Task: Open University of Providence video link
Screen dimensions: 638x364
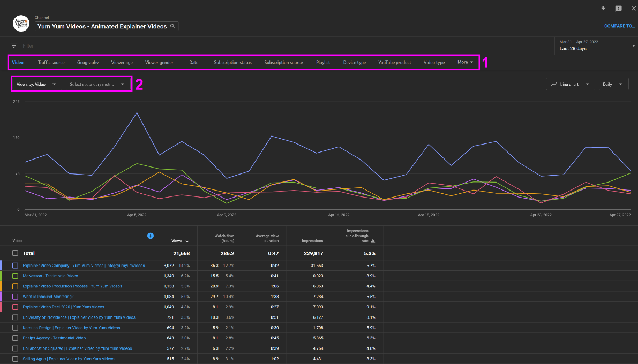Action: click(79, 317)
